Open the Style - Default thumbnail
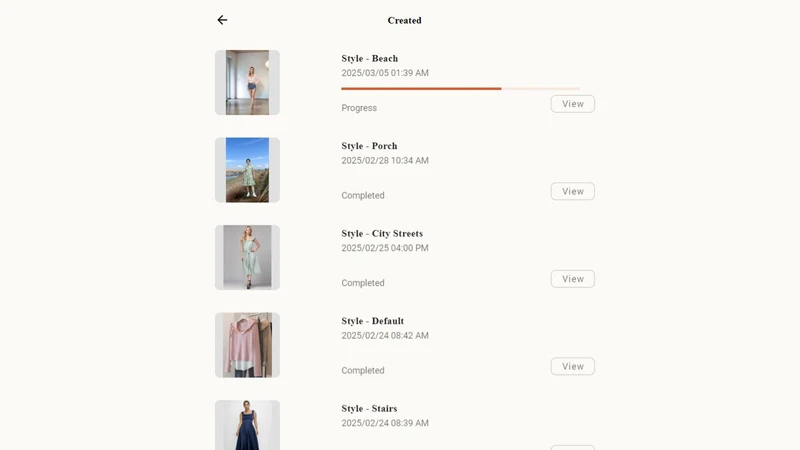 [x=247, y=345]
